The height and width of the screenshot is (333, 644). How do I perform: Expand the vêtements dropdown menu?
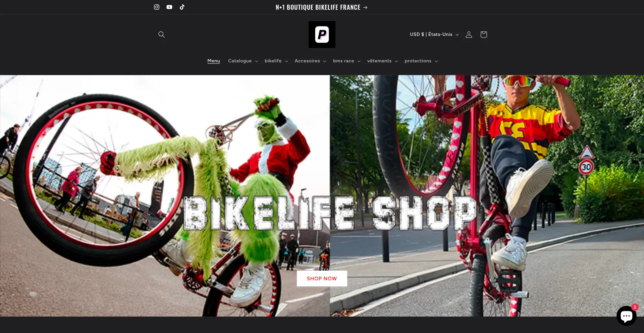[x=382, y=61]
